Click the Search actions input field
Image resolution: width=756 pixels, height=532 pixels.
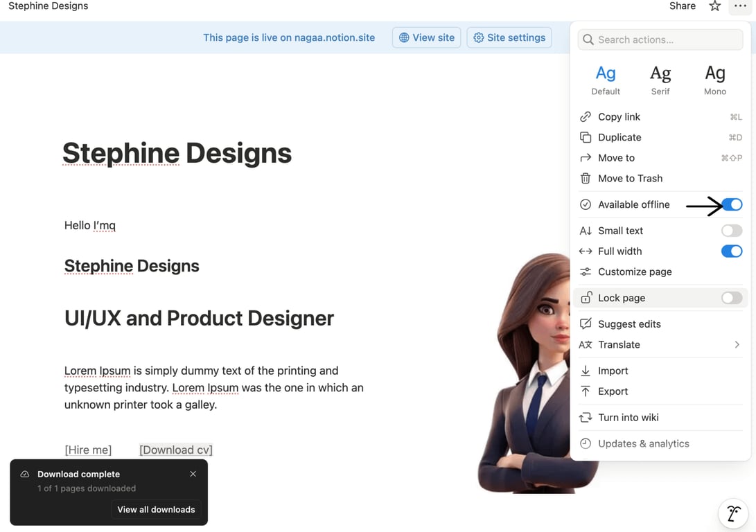pos(660,39)
